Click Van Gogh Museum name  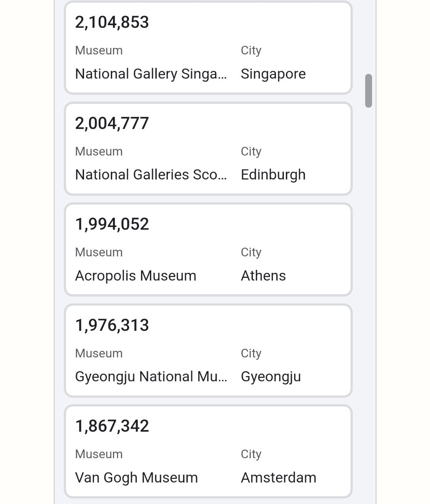tap(136, 478)
